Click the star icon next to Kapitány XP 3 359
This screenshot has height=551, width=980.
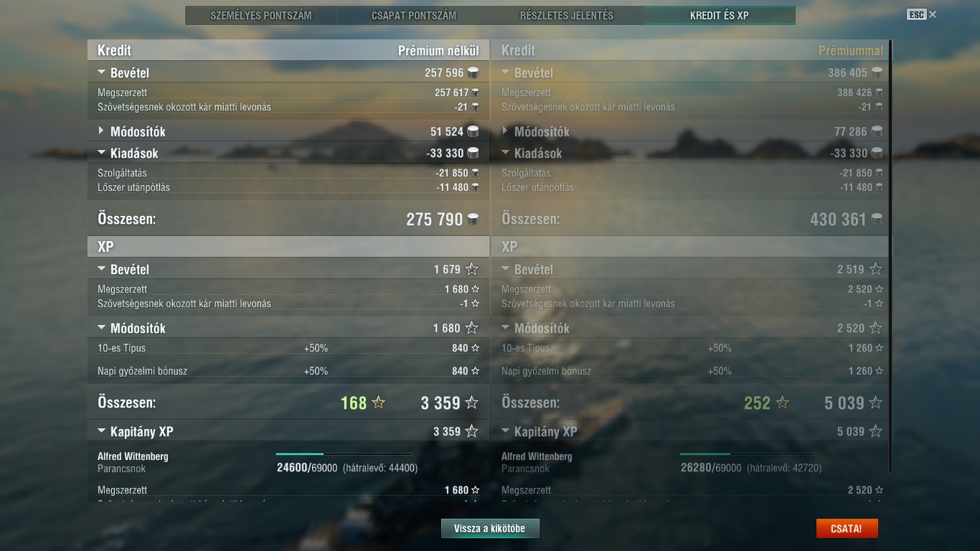click(x=471, y=431)
